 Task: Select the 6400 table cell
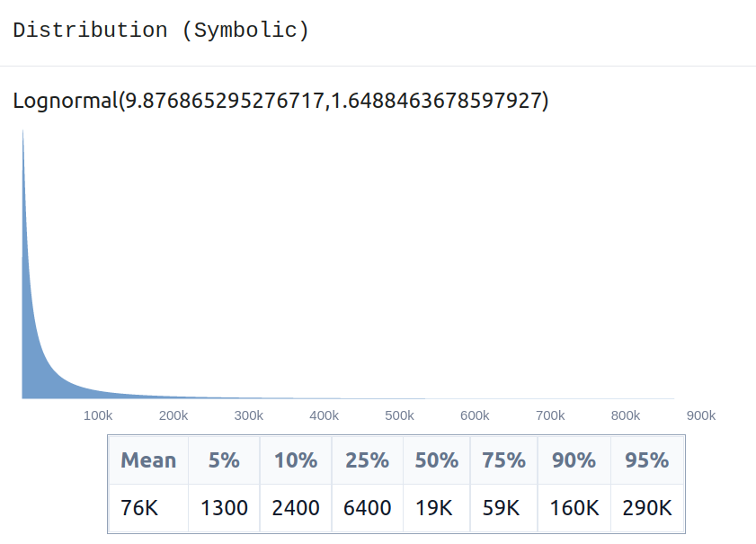tap(368, 508)
